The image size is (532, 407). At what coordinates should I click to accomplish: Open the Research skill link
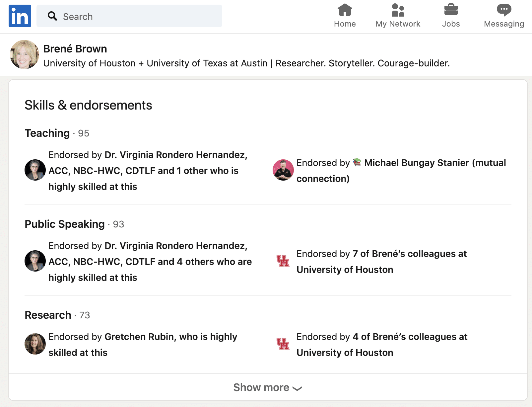tap(48, 315)
